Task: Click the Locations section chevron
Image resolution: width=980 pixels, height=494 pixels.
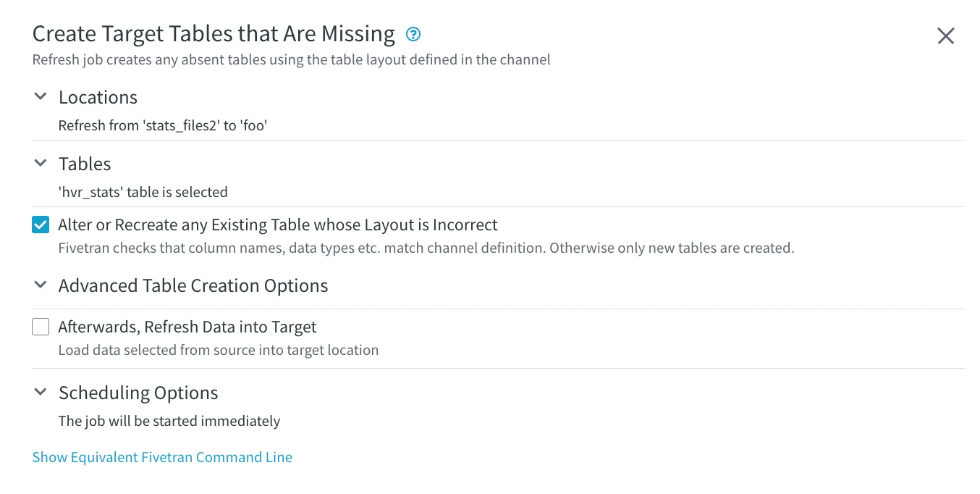Action: pos(41,96)
